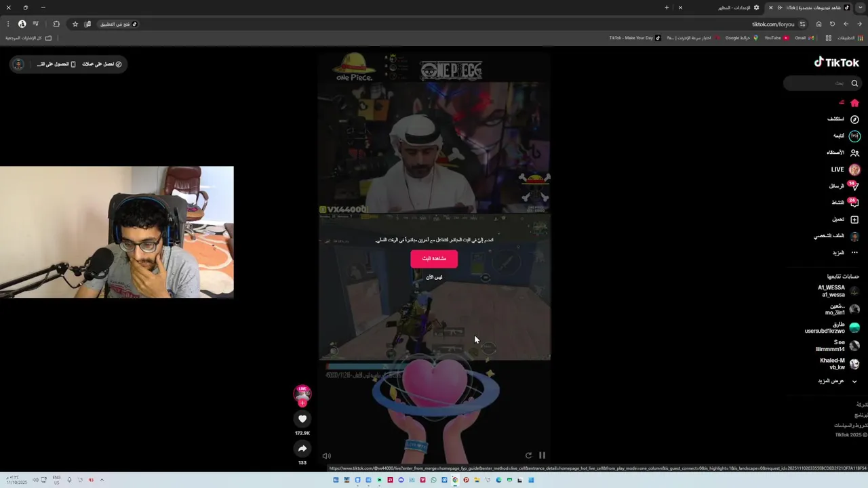The image size is (868, 488).
Task: Click the ENG US language indicator
Action: [57, 480]
